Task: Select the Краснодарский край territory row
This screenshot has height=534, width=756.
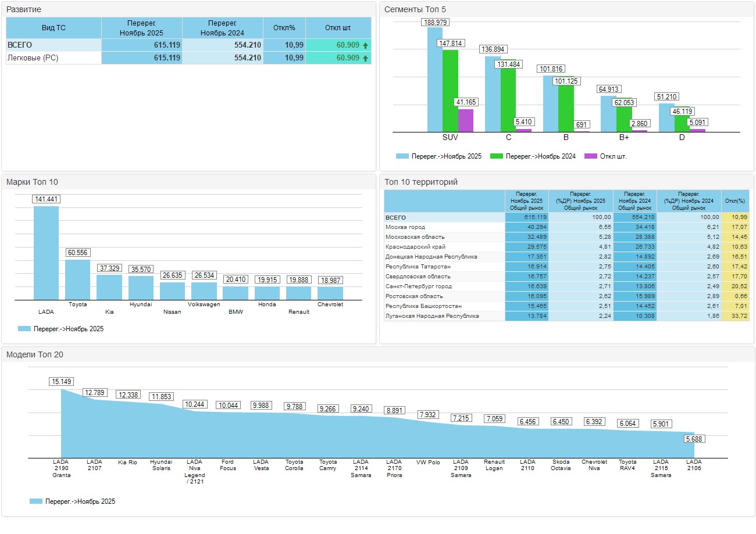Action: pyautogui.click(x=415, y=247)
